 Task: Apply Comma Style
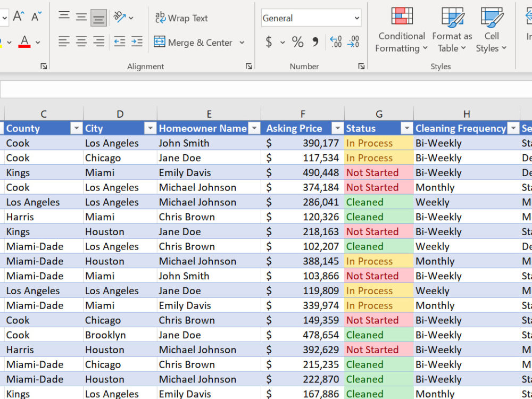[x=315, y=42]
